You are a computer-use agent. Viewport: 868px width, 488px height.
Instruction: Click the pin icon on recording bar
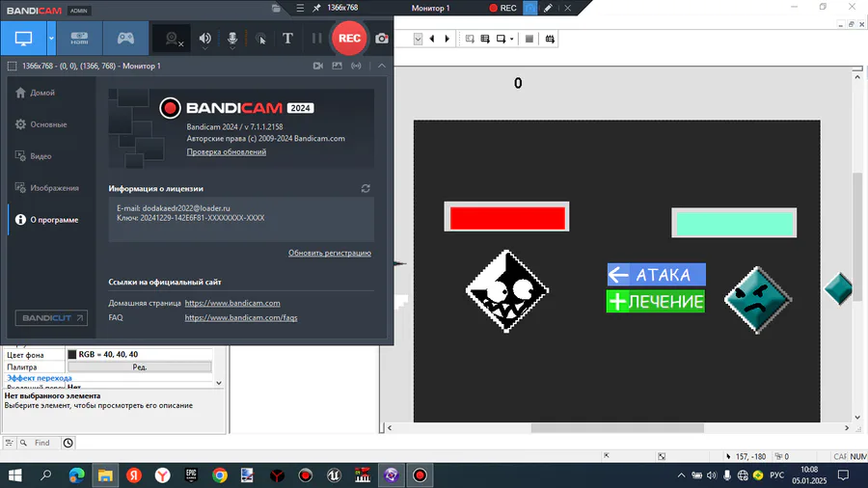pyautogui.click(x=316, y=8)
